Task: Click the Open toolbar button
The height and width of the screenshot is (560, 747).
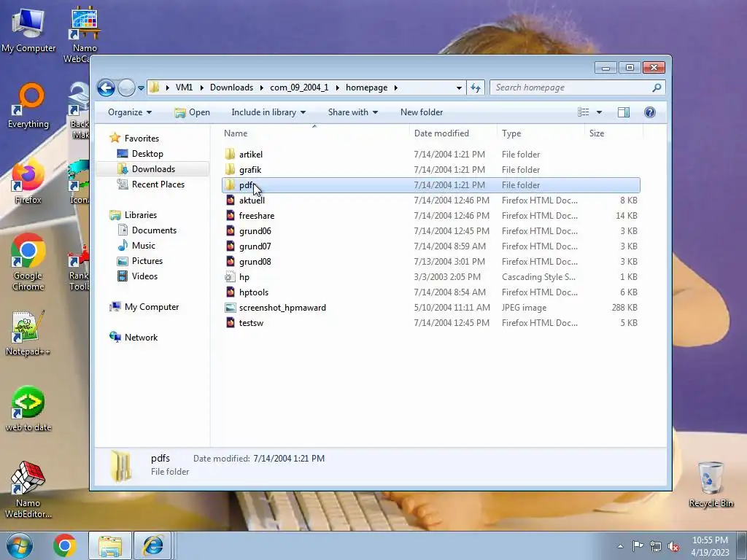Action: pos(192,112)
